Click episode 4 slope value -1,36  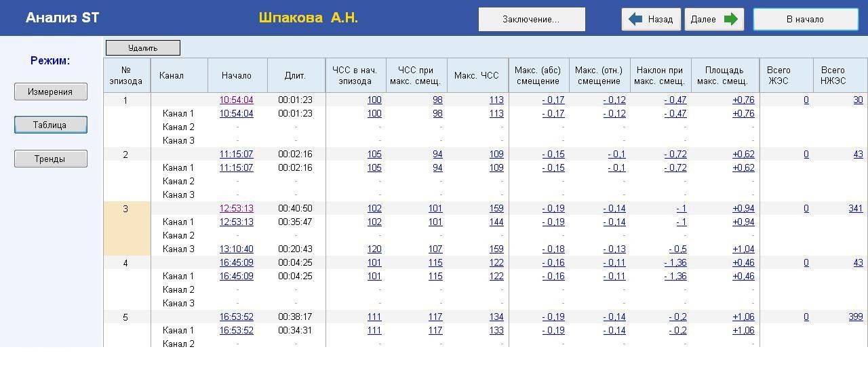coord(675,263)
